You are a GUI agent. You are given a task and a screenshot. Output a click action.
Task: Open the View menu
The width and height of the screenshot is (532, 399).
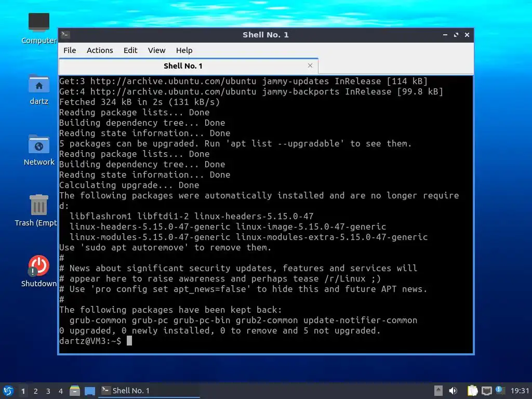coord(156,50)
